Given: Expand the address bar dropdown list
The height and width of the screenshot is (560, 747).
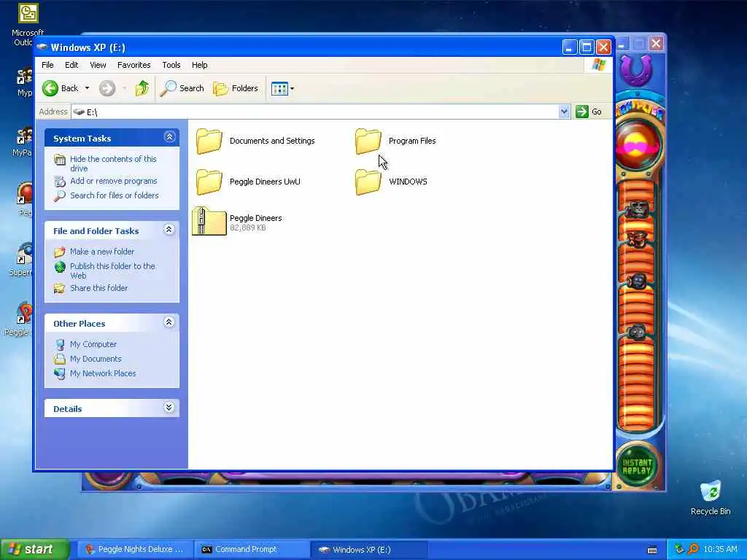Looking at the screenshot, I should point(564,112).
